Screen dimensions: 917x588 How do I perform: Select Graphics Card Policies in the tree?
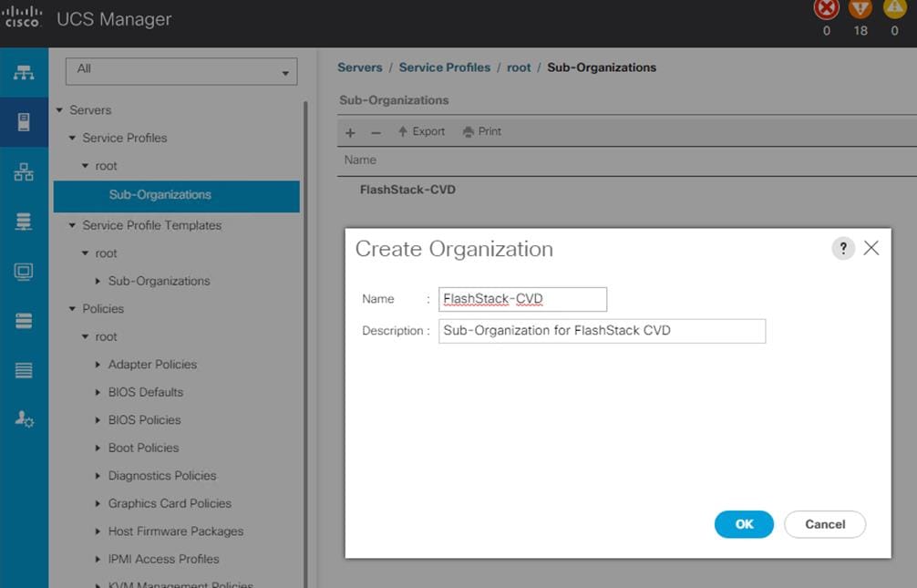[170, 504]
